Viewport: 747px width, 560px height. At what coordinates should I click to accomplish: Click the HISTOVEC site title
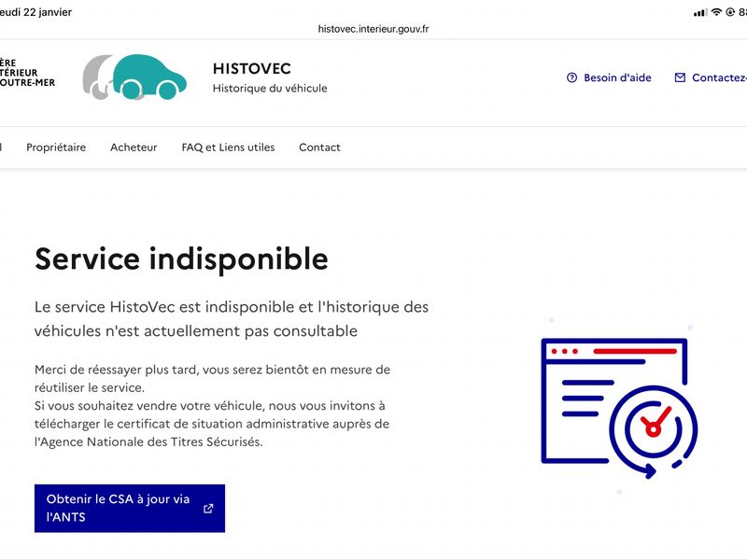pos(252,69)
